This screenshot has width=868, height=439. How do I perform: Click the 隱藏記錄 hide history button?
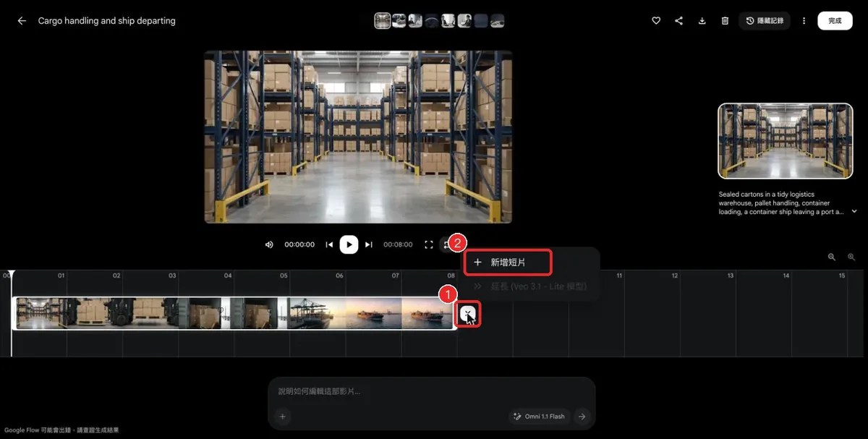tap(765, 21)
